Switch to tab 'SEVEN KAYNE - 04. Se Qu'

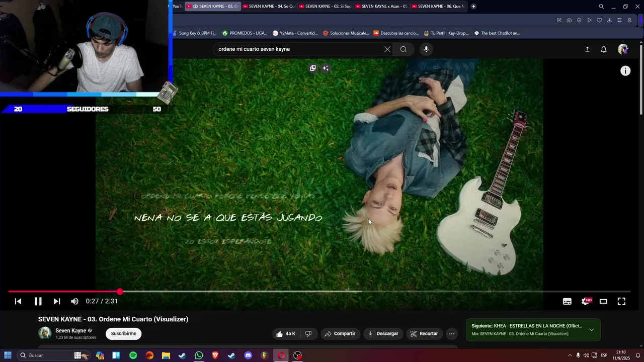pos(268,6)
